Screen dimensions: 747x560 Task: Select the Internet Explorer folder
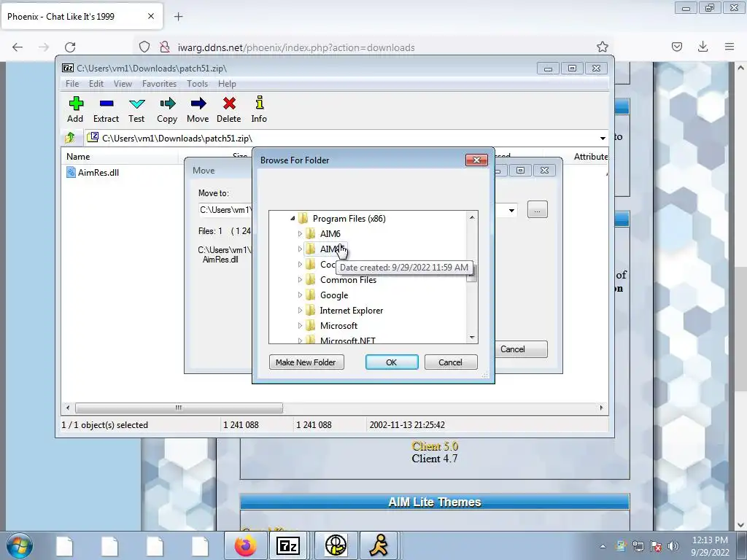(x=351, y=310)
